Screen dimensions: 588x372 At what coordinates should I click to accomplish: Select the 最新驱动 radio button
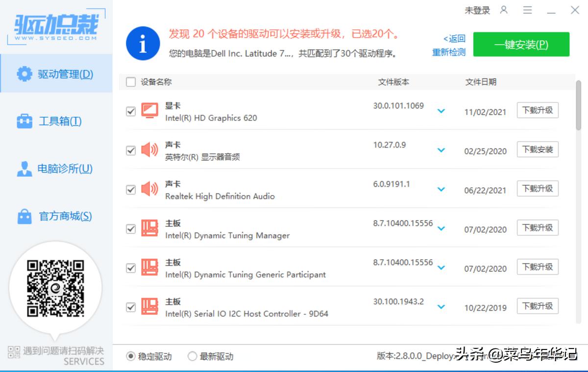pyautogui.click(x=192, y=357)
